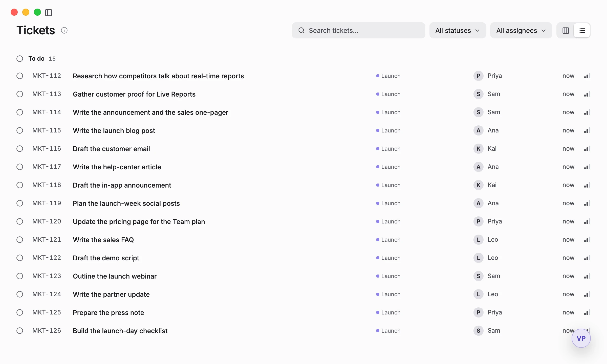Screen dimensions: 607x364
Task: Toggle status circle for MKT-122
Action: 20,258
